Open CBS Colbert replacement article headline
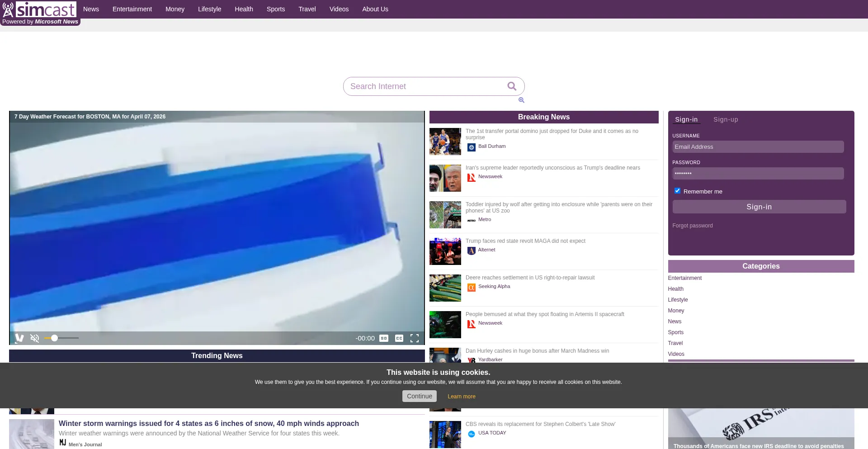Screen dimensions: 868x449 point(540,424)
